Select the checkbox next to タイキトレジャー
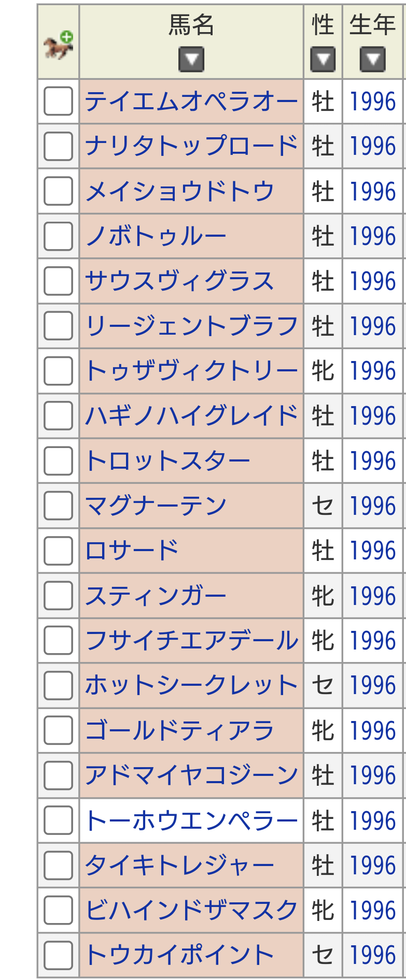Image resolution: width=406 pixels, height=980 pixels. [x=58, y=866]
